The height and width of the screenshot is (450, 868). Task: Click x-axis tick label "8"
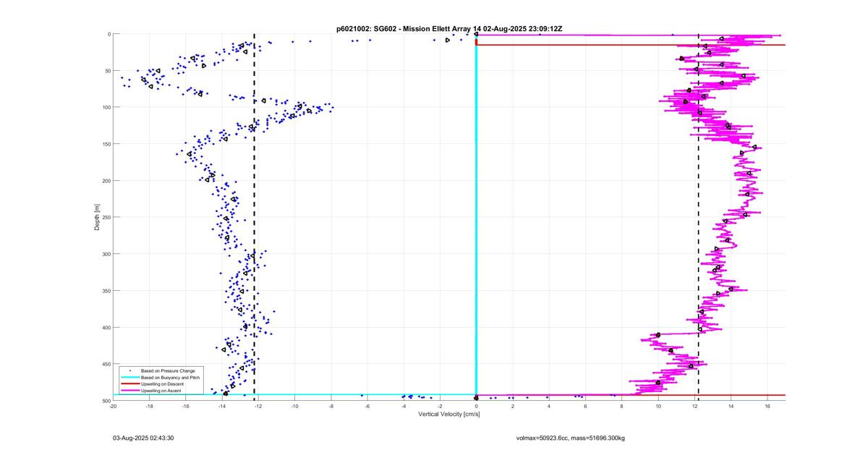(x=622, y=406)
